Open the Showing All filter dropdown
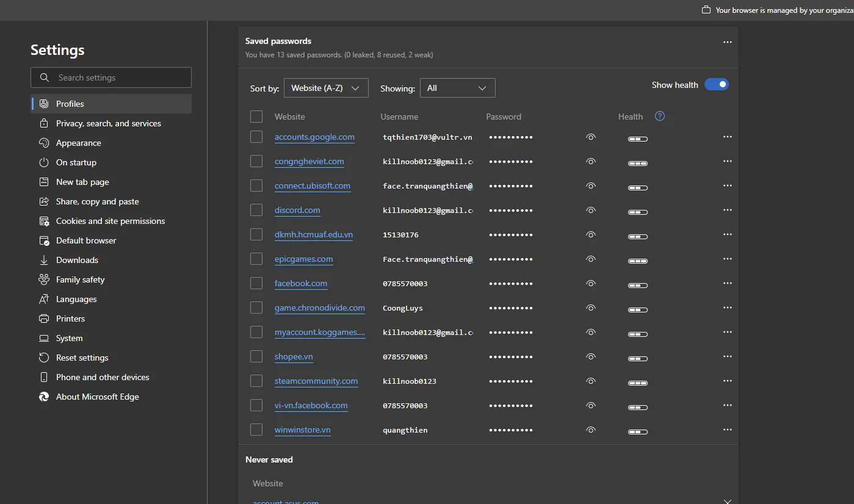854x504 pixels. click(458, 88)
